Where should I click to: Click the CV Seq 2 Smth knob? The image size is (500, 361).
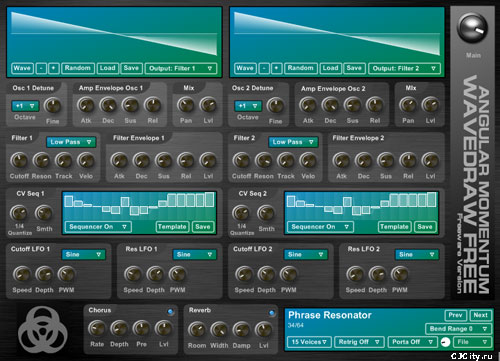tap(266, 213)
